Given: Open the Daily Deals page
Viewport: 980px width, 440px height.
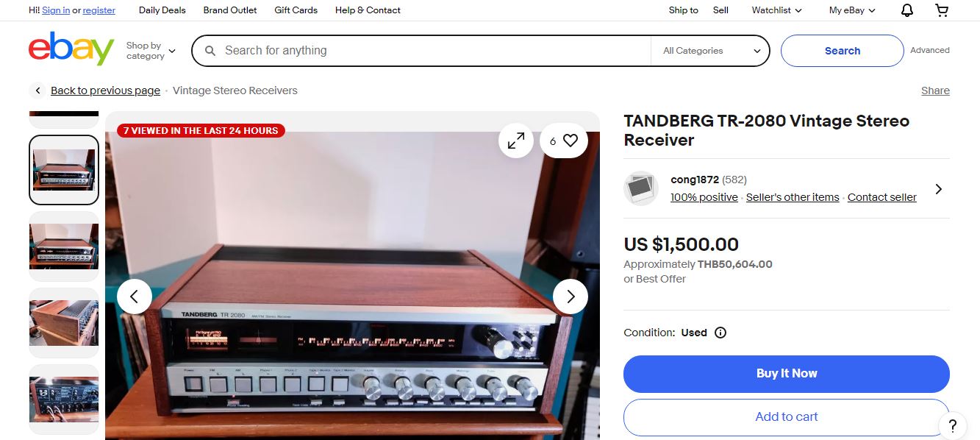Looking at the screenshot, I should (162, 10).
